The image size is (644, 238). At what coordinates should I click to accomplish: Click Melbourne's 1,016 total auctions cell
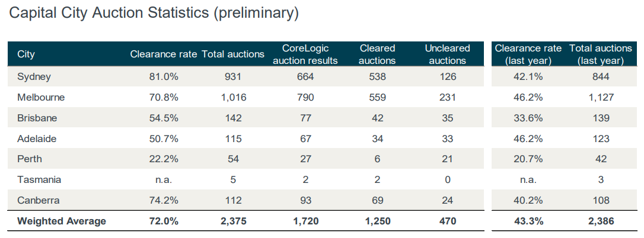pyautogui.click(x=233, y=97)
